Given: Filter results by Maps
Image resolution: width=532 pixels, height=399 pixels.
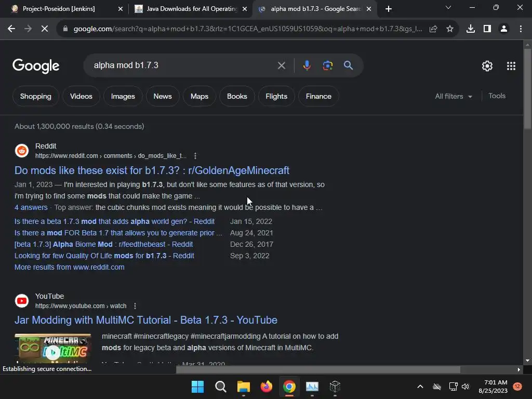Looking at the screenshot, I should click(x=199, y=96).
